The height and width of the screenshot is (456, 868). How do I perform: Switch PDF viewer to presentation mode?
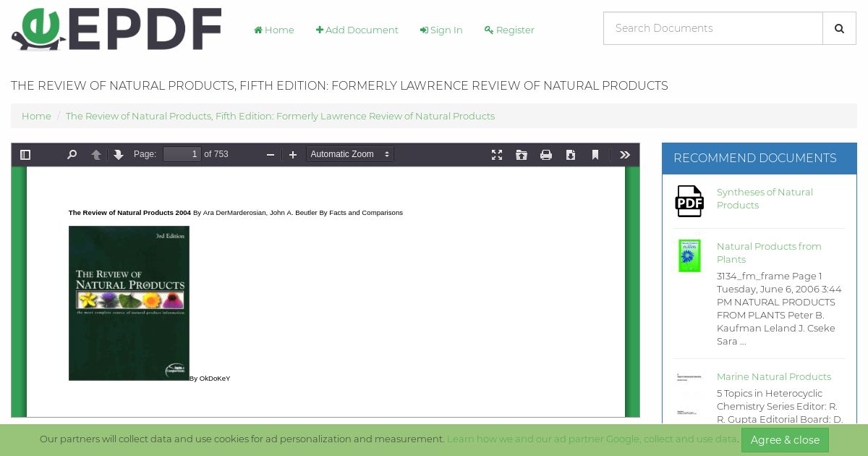click(x=497, y=155)
